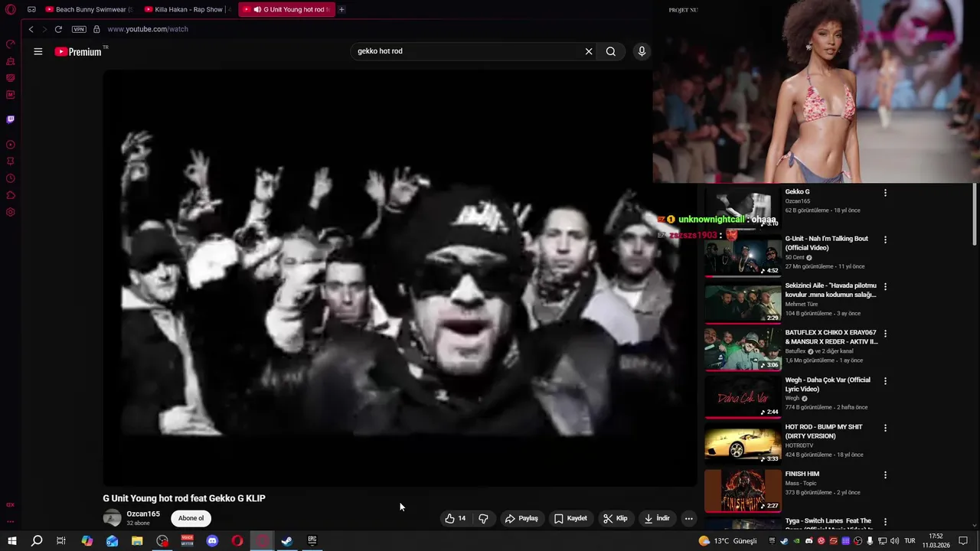
Task: Open the weather widget 13°C Güneşli
Action: click(x=727, y=541)
